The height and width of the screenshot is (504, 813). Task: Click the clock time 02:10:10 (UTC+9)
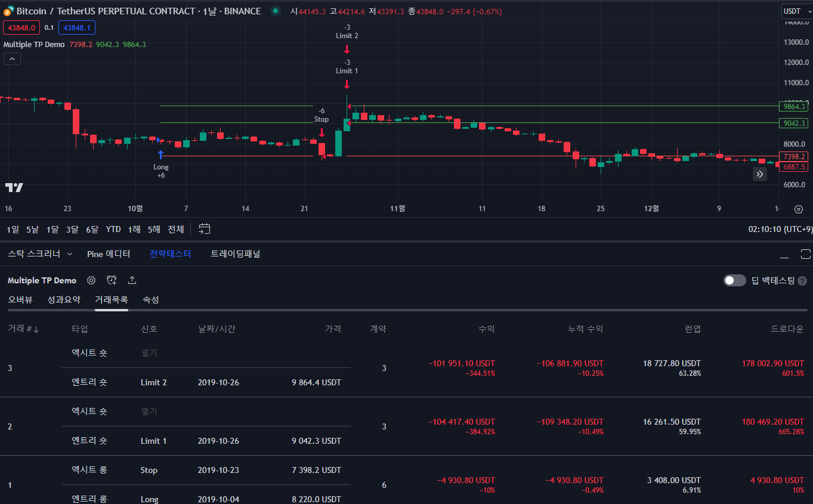(x=780, y=229)
